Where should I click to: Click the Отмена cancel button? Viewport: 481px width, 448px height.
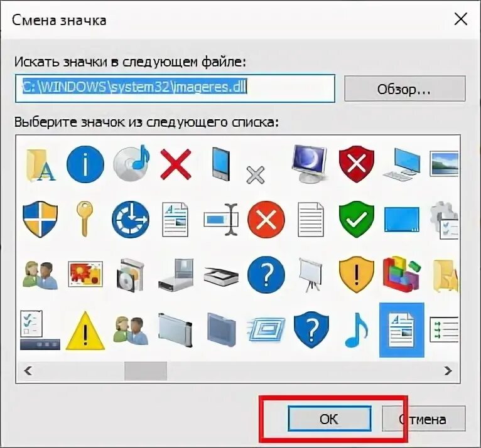424,419
